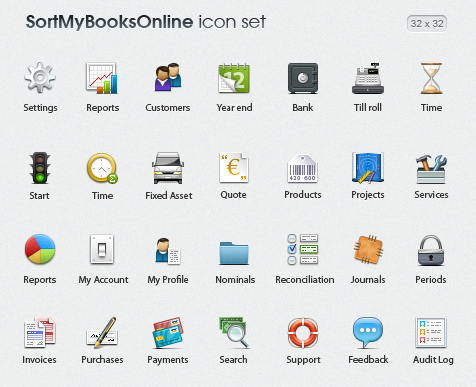Click the Feedback speech bubble icon
This screenshot has height=387, width=476.
click(368, 333)
